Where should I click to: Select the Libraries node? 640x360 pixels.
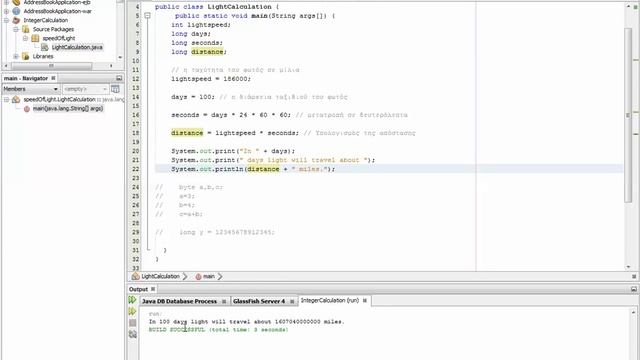[x=43, y=56]
